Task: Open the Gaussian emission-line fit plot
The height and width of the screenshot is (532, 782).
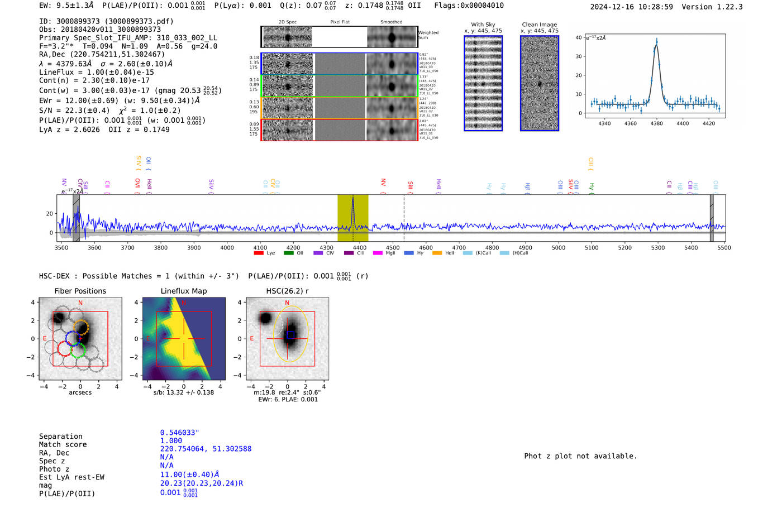Action: coord(655,76)
